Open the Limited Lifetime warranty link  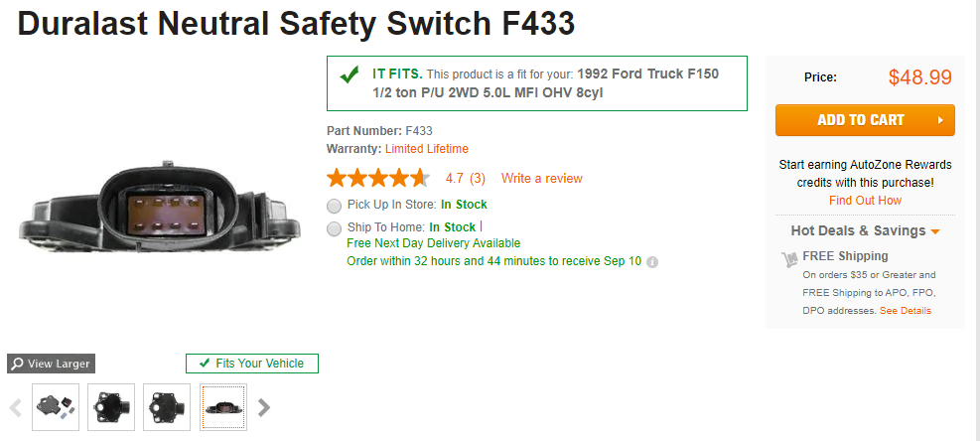(427, 149)
